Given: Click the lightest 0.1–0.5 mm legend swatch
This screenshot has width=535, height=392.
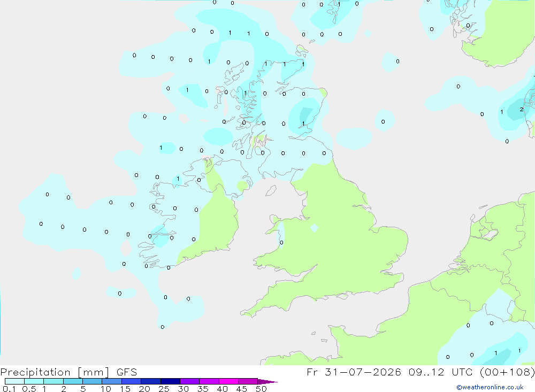Looking at the screenshot, I should click(14, 381).
